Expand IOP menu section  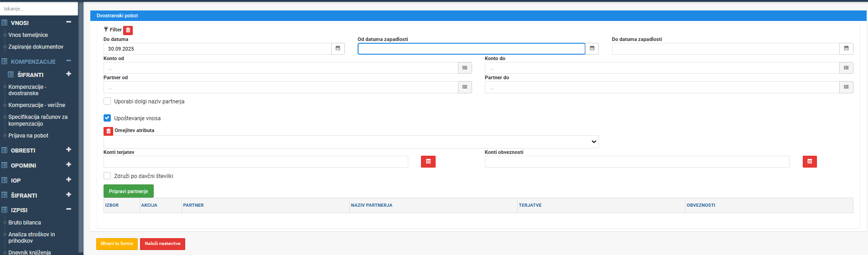coord(69,179)
